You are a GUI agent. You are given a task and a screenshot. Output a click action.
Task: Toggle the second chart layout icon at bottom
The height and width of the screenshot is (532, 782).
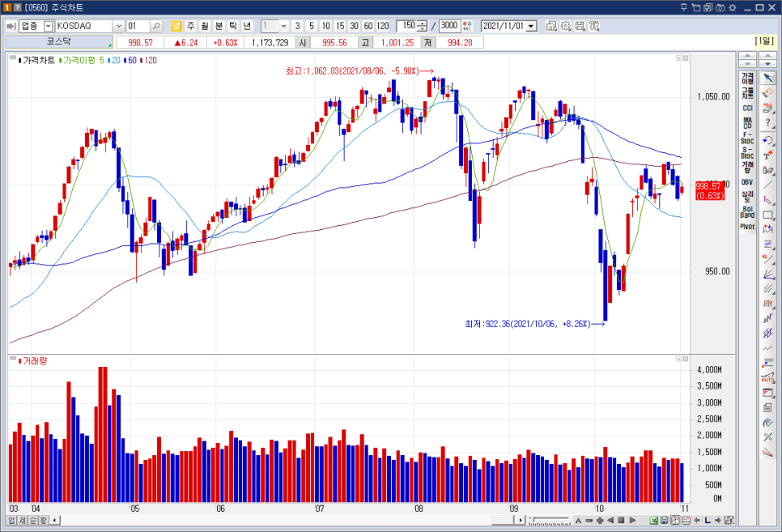(x=675, y=521)
